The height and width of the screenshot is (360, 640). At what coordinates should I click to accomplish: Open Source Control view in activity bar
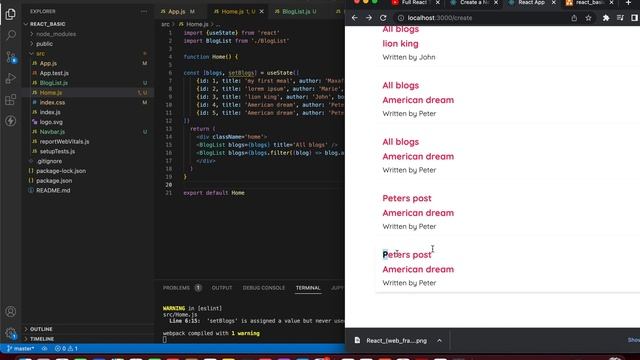(x=11, y=57)
